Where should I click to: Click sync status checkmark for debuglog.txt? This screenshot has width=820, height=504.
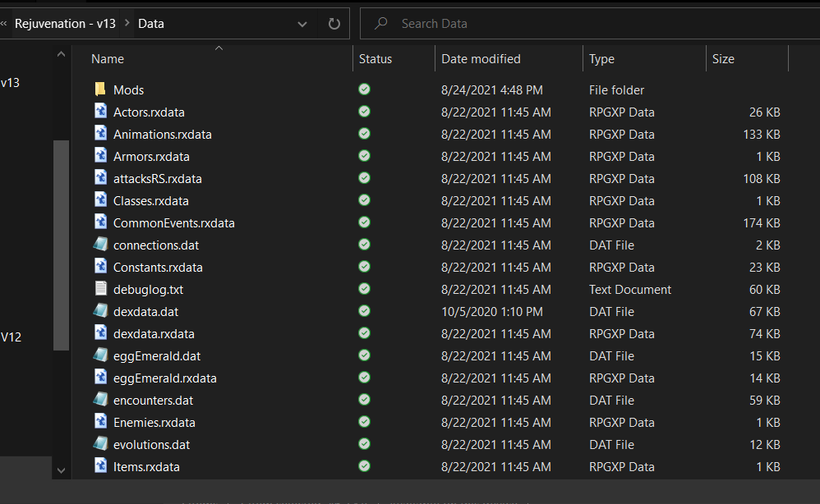click(x=365, y=289)
